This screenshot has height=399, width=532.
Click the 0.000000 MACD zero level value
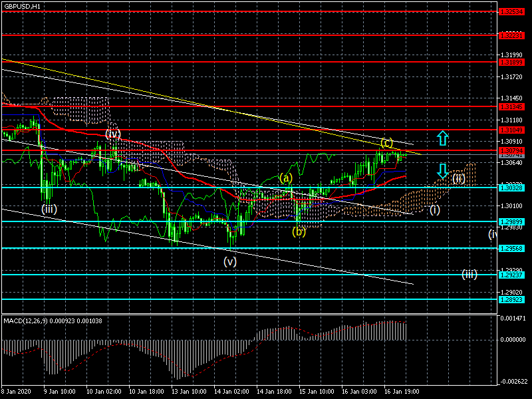click(x=513, y=340)
